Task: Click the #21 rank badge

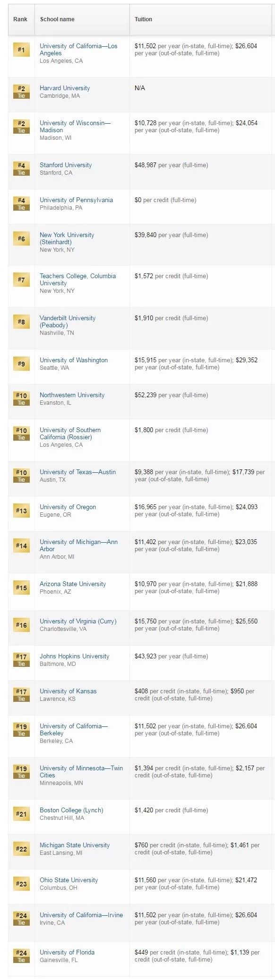Action: point(21,814)
